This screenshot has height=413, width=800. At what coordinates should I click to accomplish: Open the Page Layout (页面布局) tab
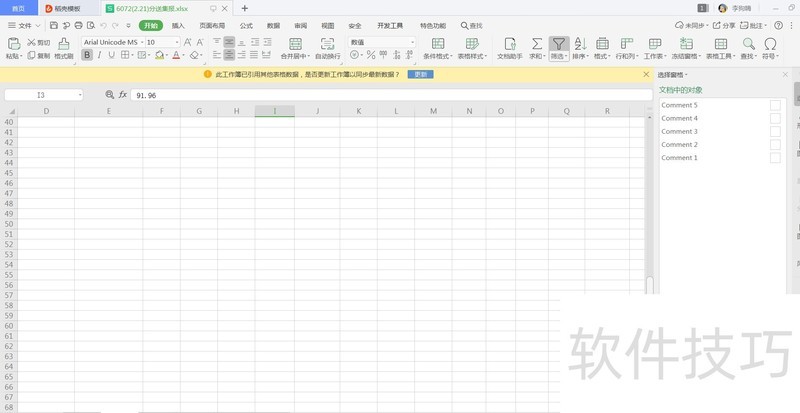click(x=212, y=26)
